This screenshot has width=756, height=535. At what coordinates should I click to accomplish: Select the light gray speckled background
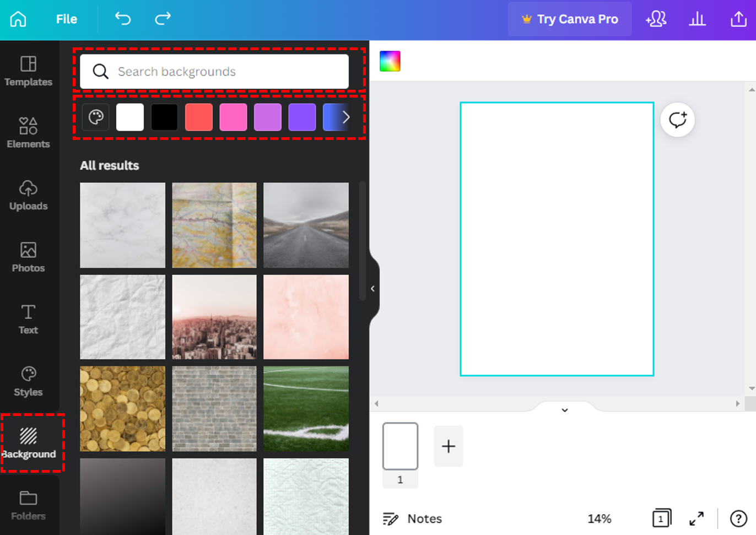[x=214, y=496]
